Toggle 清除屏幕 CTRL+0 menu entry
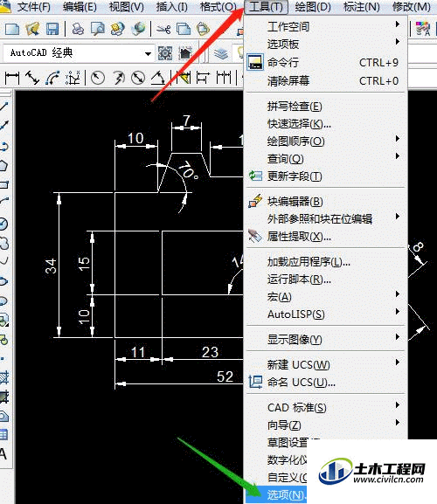The image size is (437, 504). 326,80
